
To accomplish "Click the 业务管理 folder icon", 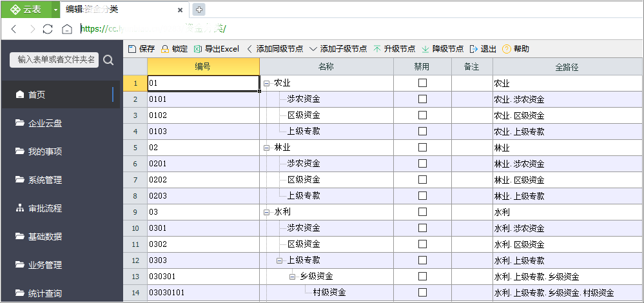I will pyautogui.click(x=20, y=264).
